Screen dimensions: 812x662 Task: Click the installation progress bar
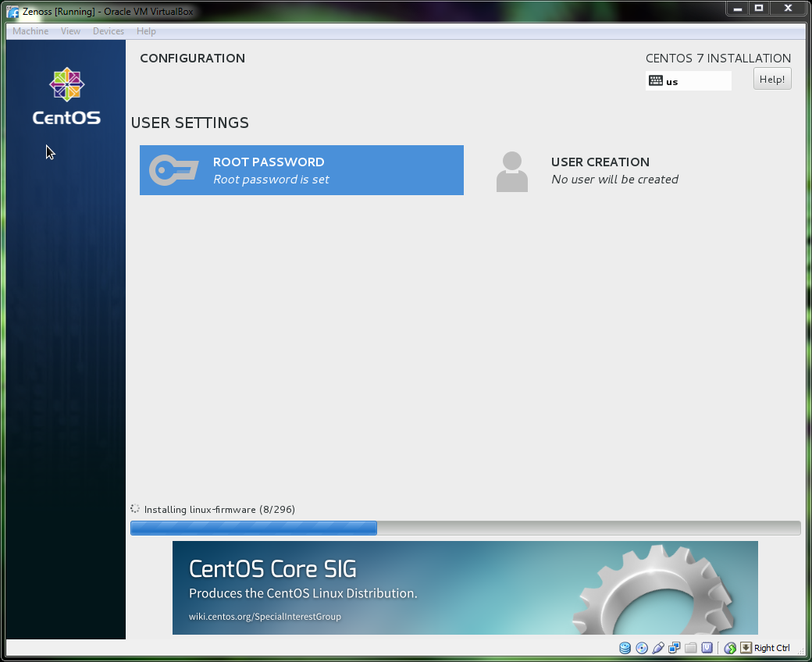[465, 529]
